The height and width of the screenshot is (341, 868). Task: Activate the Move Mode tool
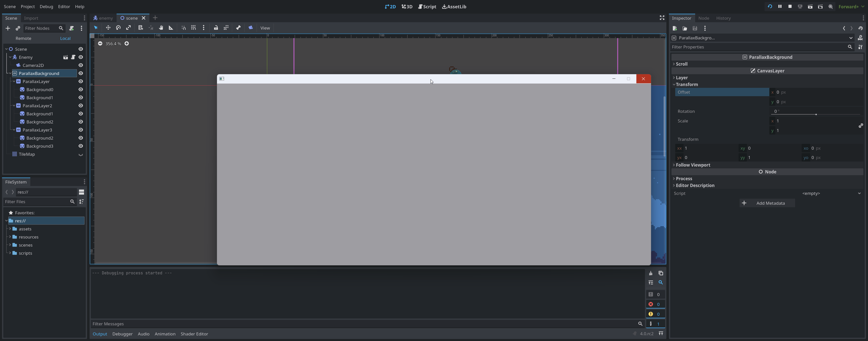pos(108,28)
